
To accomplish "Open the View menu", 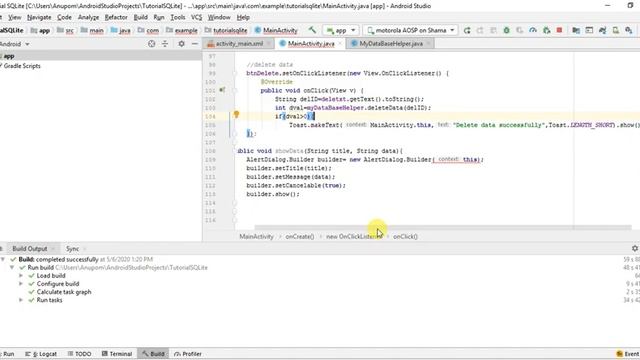I will click(15, 17).
